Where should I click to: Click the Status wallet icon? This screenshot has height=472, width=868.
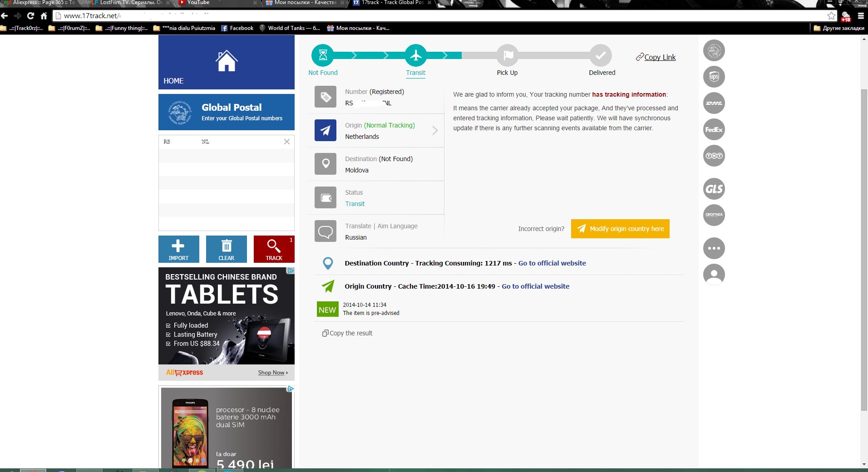325,197
